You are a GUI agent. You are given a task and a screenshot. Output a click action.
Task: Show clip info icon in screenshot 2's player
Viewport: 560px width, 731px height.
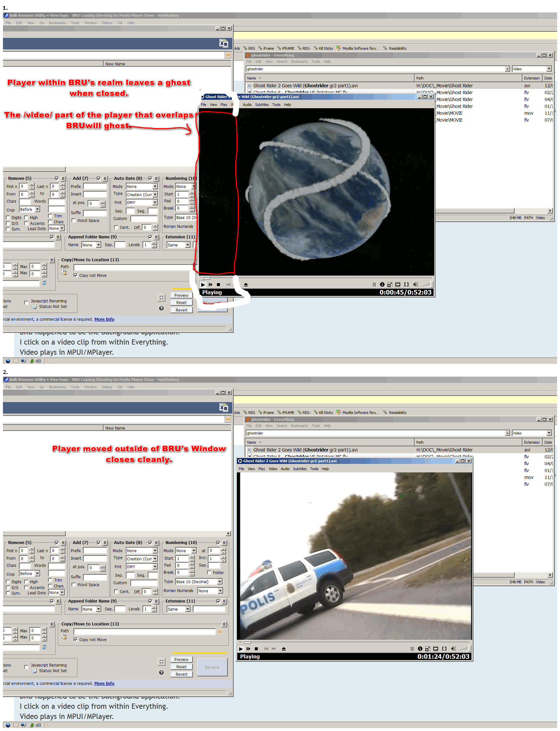coord(420,649)
